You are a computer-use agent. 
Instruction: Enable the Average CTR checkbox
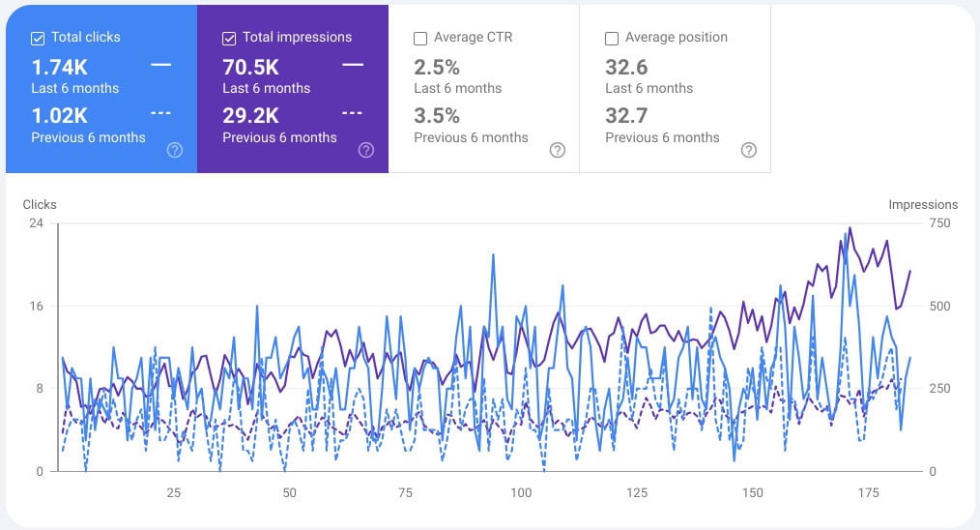[420, 38]
